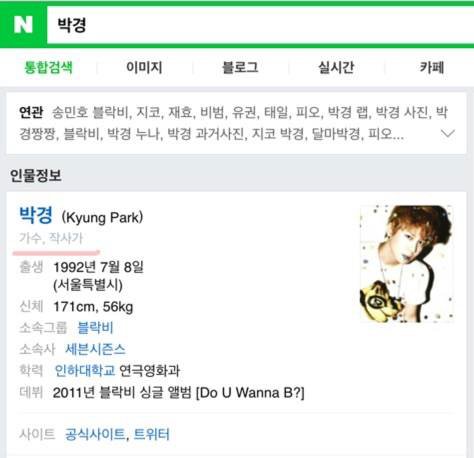Switch to the 카페 tab

pos(432,68)
